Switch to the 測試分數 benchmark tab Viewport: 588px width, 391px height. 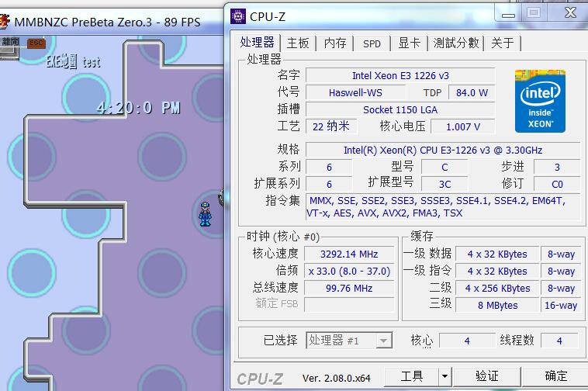[456, 43]
